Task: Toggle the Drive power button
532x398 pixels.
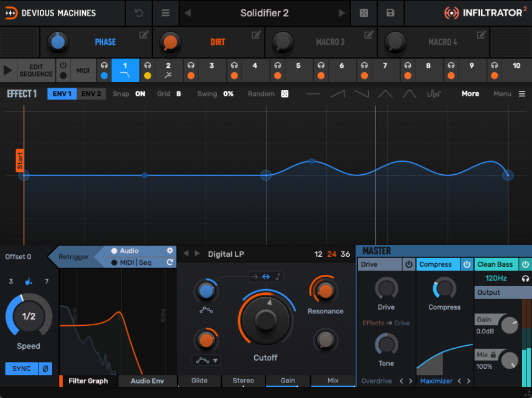Action: click(409, 264)
